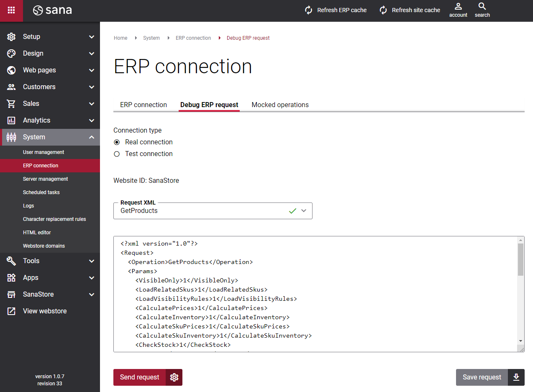Select the Real connection radio button
This screenshot has width=533, height=392.
click(x=117, y=142)
